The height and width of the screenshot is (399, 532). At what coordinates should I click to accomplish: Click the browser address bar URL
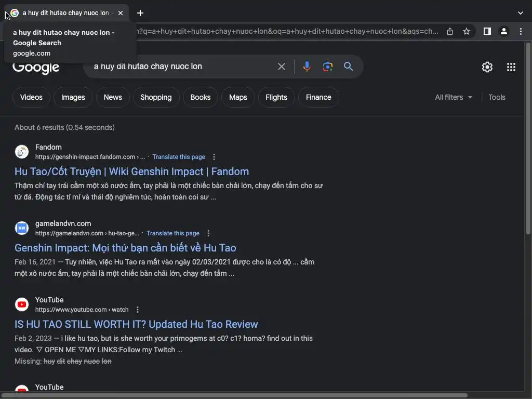[287, 31]
